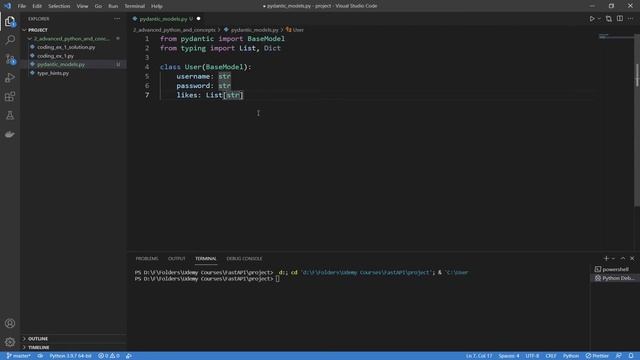The image size is (640, 360).
Task: Open the Go menu
Action: point(98,6)
